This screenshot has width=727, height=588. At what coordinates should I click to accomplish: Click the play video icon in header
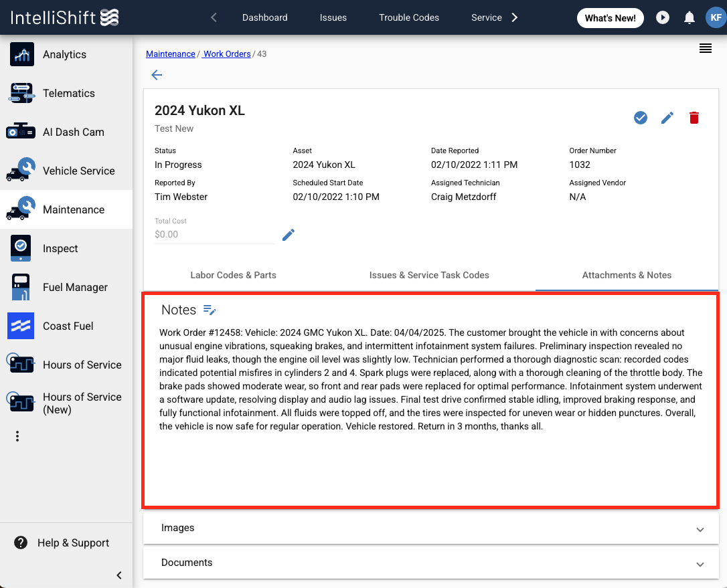click(x=663, y=17)
